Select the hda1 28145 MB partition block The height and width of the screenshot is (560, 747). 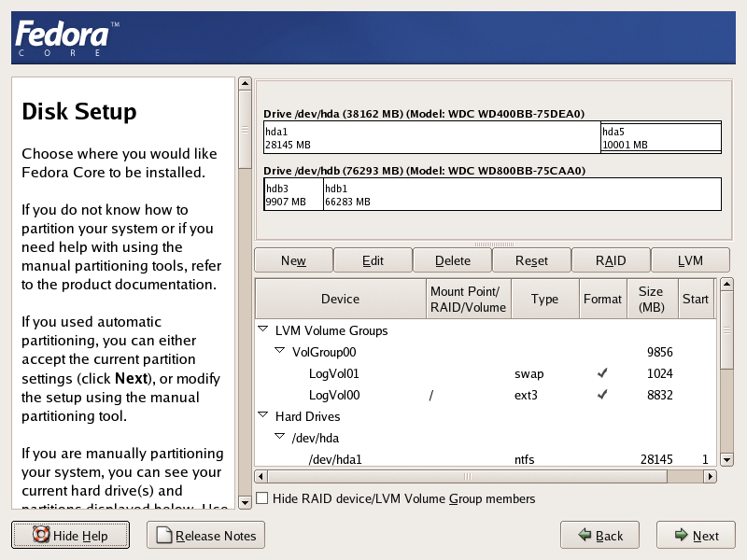click(x=431, y=137)
